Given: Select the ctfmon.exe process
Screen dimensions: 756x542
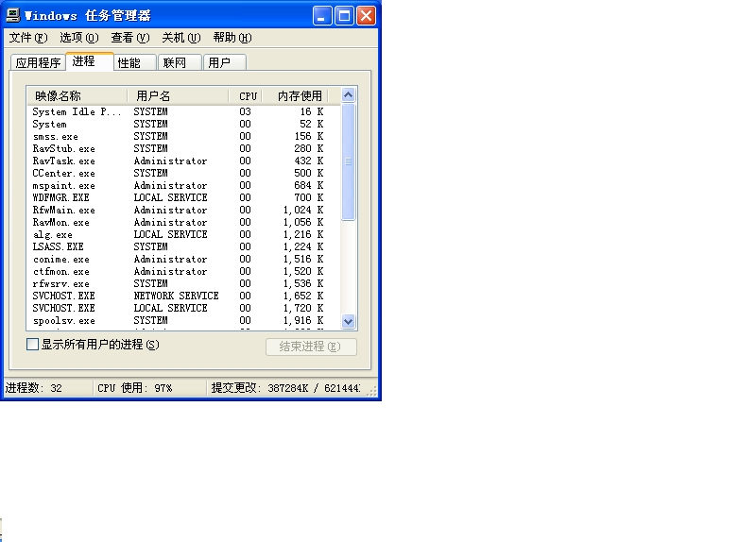Looking at the screenshot, I should coord(183,272).
